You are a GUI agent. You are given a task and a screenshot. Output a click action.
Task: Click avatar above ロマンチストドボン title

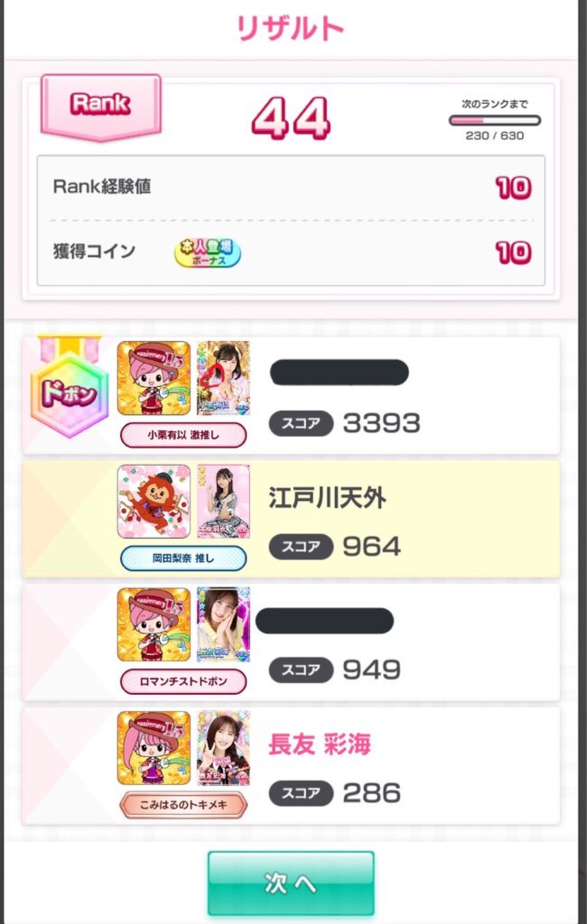point(154,624)
